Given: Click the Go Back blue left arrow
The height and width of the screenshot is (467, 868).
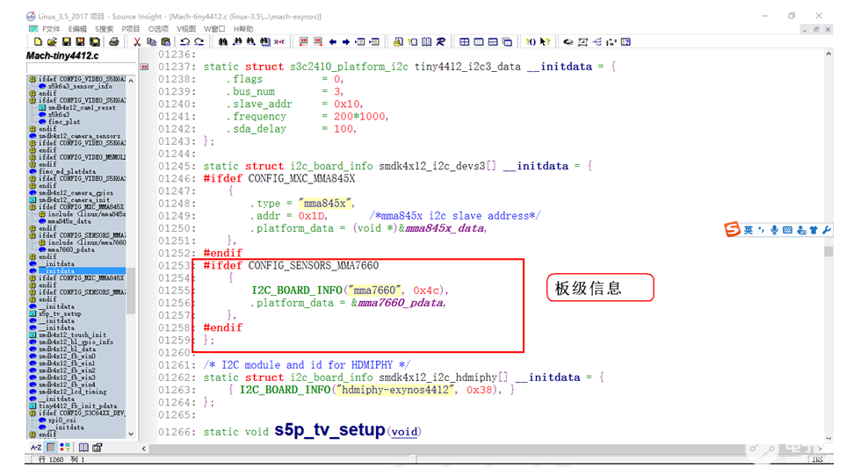Looking at the screenshot, I should point(332,41).
